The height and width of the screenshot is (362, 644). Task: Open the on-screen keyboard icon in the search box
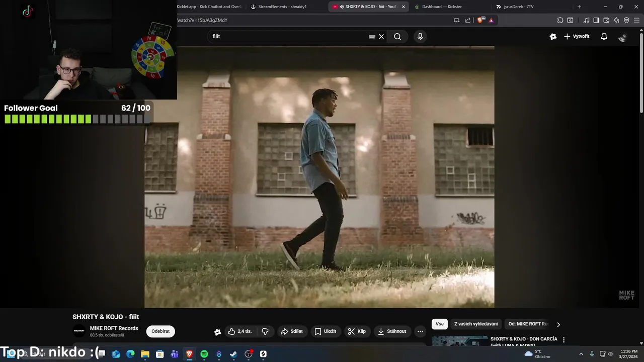[x=372, y=36]
